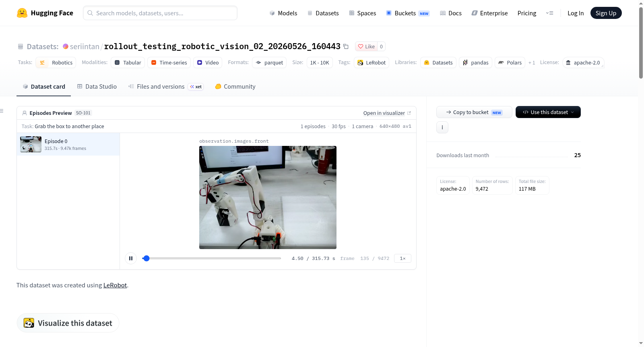644x347 pixels.
Task: Pause the episode video playback
Action: [131, 258]
